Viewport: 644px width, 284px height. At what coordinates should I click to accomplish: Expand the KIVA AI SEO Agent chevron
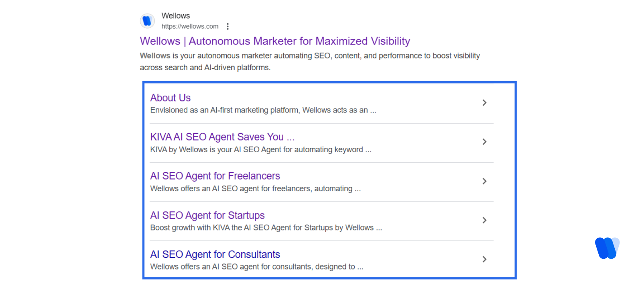click(x=484, y=142)
